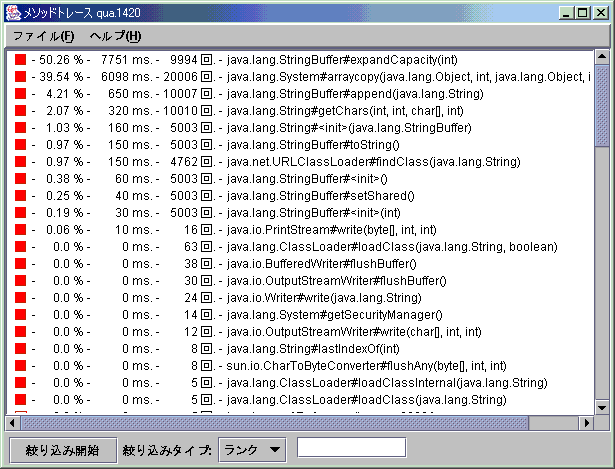Click the horizontal scrollbar left arrow
This screenshot has width=615, height=469.
(13, 423)
